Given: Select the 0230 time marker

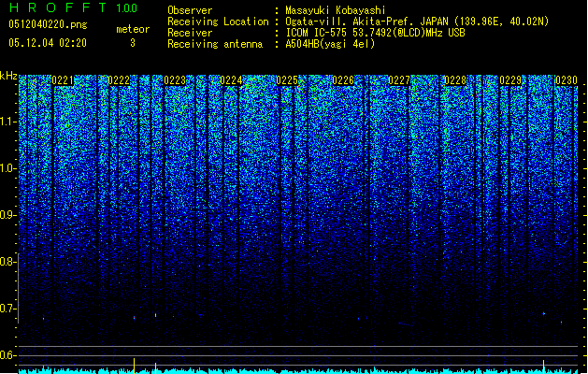Looking at the screenshot, I should point(566,80).
